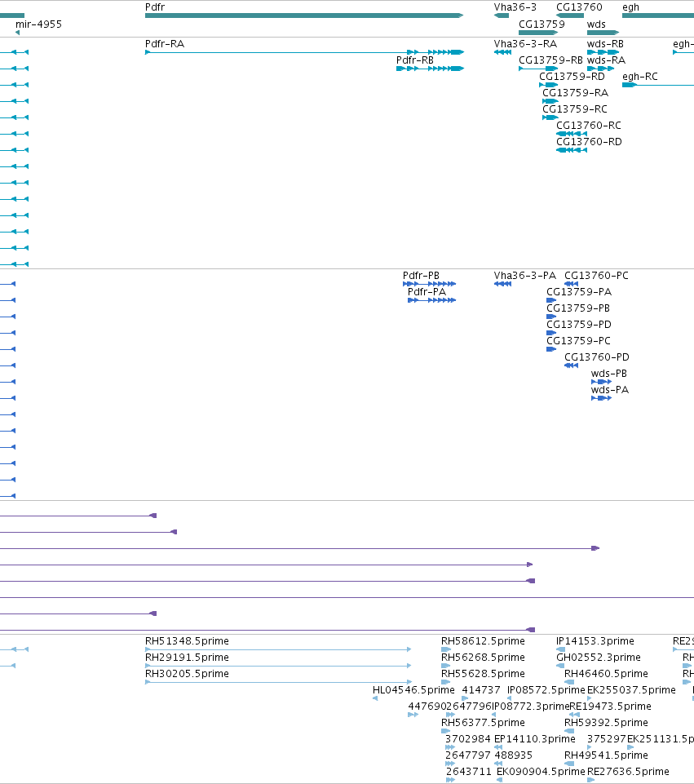Screen dimensions: 694x784
Task: Click the egh-RC transcript label
Action: click(x=639, y=77)
